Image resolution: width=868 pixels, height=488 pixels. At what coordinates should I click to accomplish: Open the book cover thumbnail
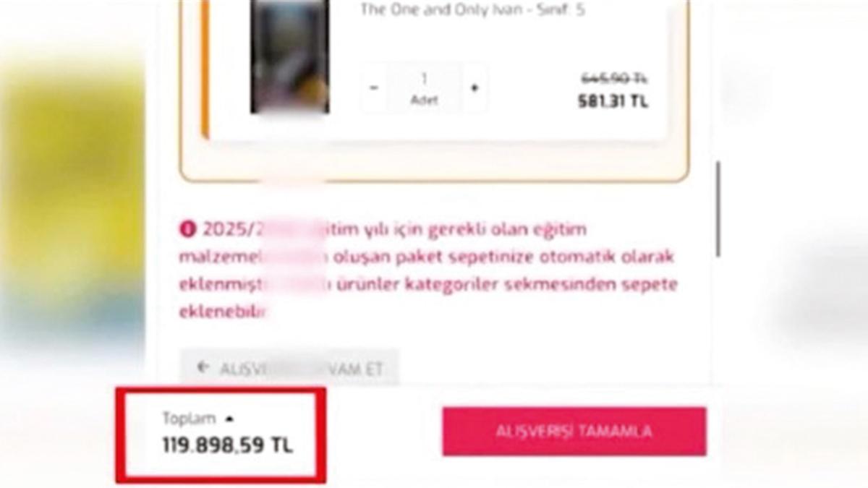290,56
